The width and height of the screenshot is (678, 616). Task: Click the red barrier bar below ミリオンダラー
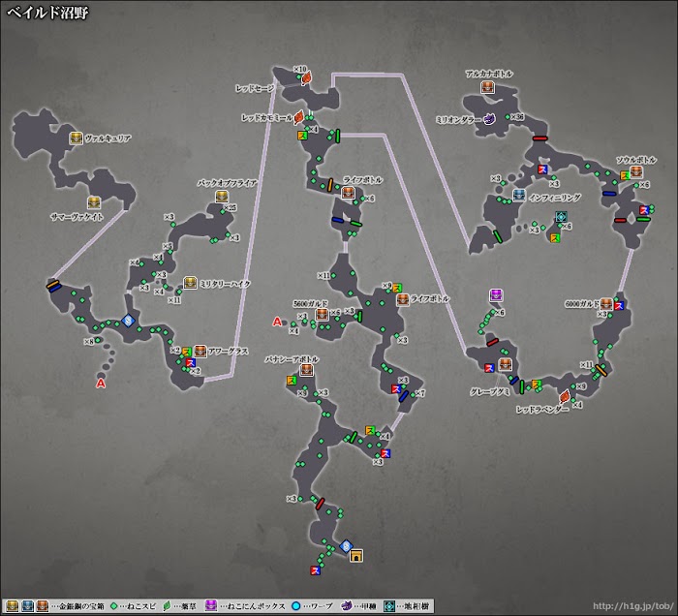click(539, 139)
